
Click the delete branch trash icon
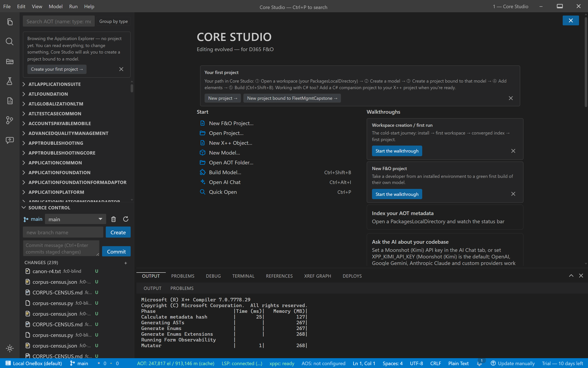(x=114, y=219)
